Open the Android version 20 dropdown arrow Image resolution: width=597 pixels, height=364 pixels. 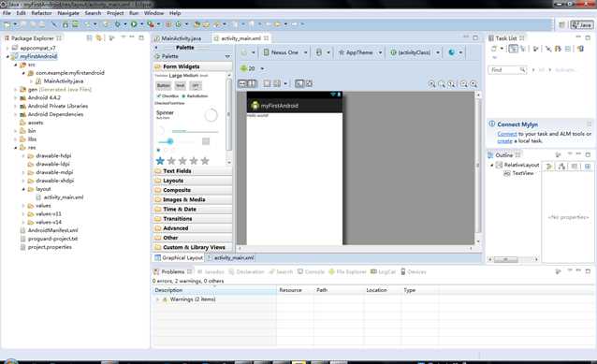(x=262, y=69)
